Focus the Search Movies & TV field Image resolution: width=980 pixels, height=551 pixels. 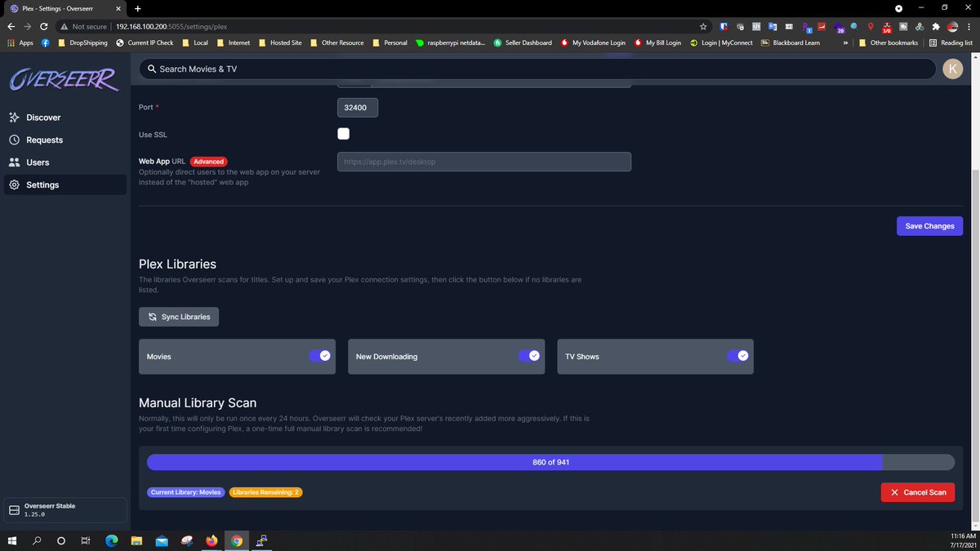[537, 69]
